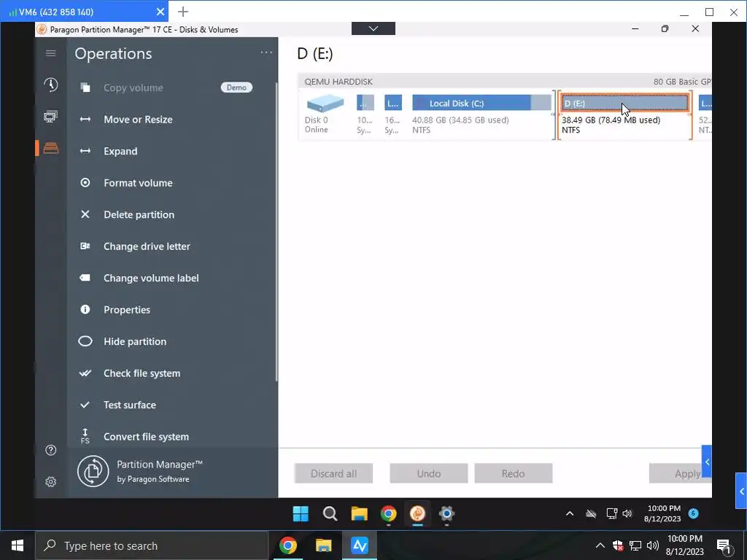Image resolution: width=747 pixels, height=560 pixels.
Task: Choose Delete partition operation
Action: tap(139, 215)
